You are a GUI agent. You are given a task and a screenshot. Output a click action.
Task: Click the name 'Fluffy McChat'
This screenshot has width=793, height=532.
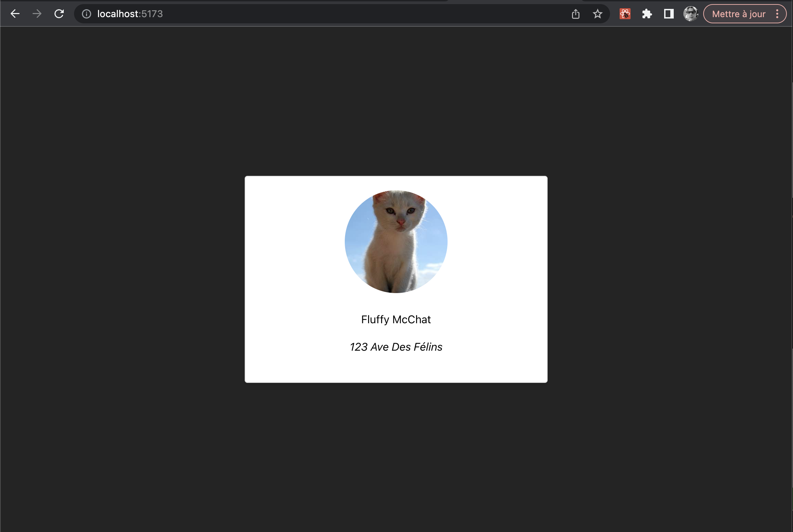(x=396, y=319)
